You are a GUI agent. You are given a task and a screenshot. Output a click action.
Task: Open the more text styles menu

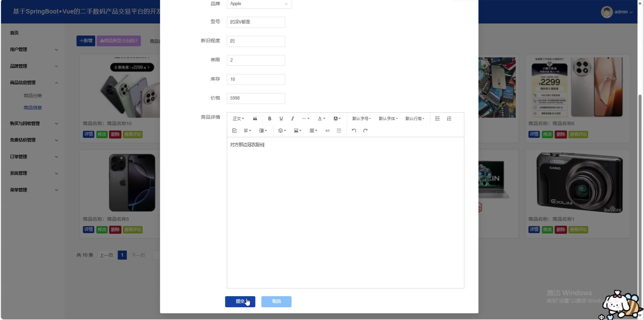[x=306, y=119]
